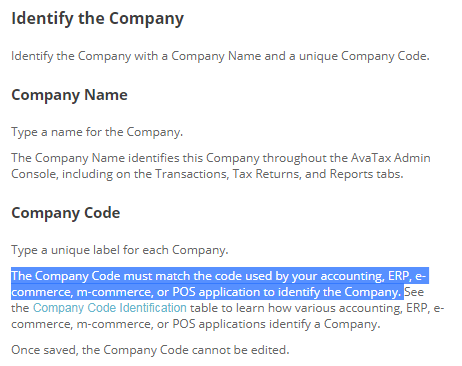The height and width of the screenshot is (366, 462).
Task: Click the word "See" after highlighted text
Action: coord(414,292)
